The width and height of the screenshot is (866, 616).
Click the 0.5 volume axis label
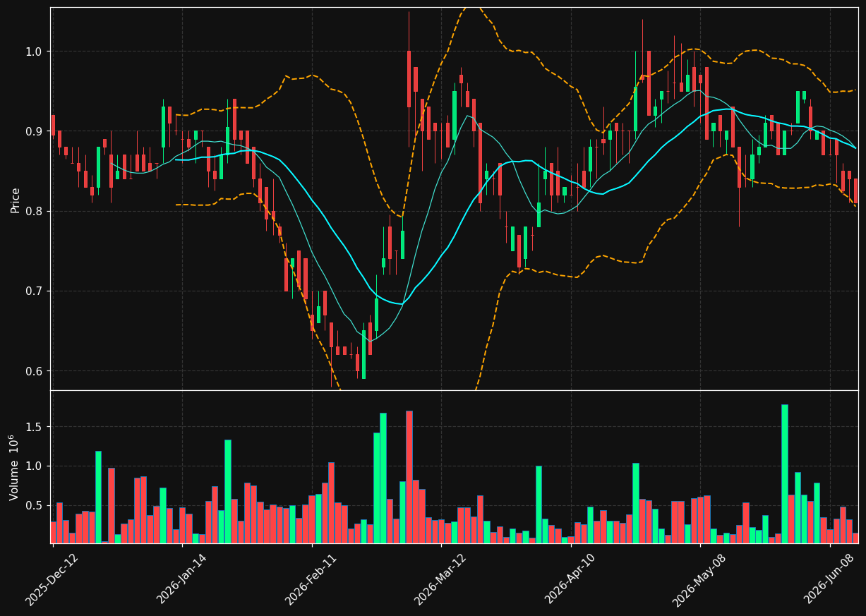[35, 505]
